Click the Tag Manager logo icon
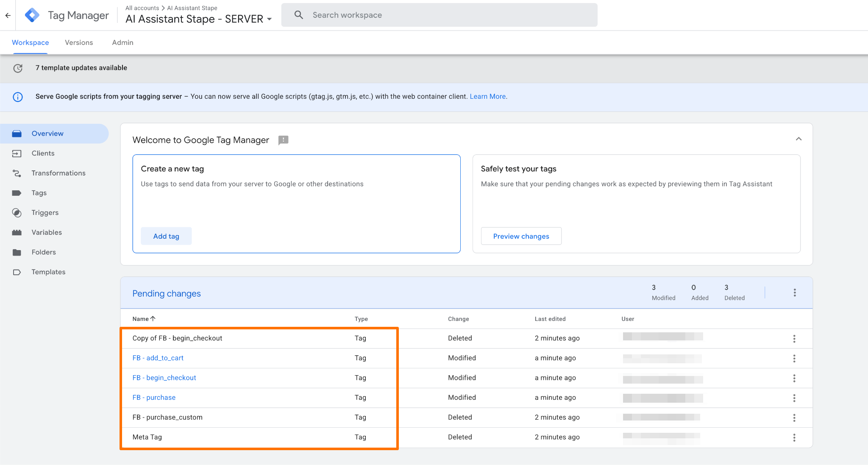 pos(32,15)
